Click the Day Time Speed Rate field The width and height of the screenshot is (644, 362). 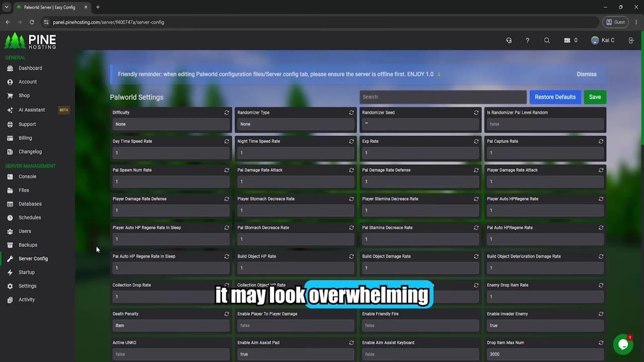pos(171,153)
